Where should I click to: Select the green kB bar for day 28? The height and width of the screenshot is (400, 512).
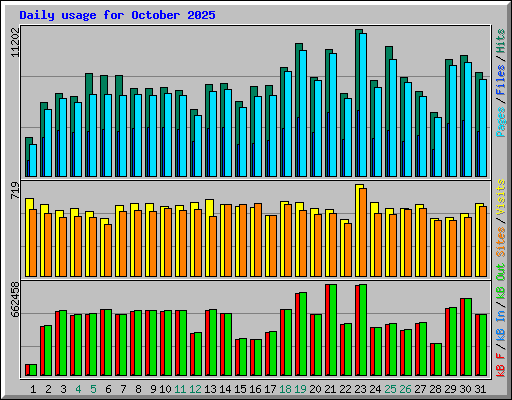click(x=438, y=360)
